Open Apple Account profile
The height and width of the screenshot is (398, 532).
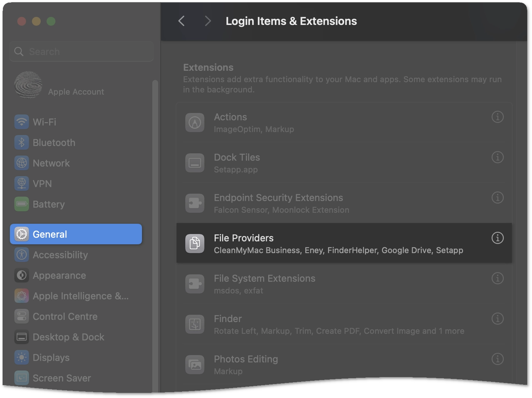coord(76,85)
